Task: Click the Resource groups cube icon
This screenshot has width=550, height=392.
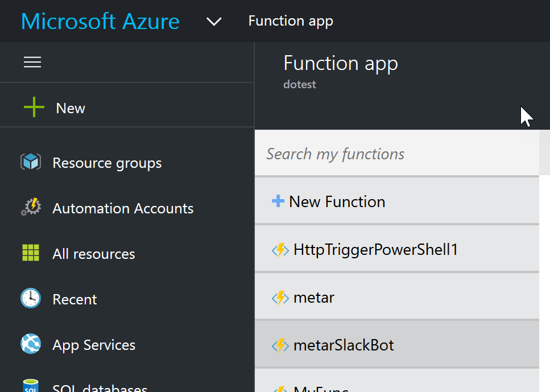Action: coord(31,162)
